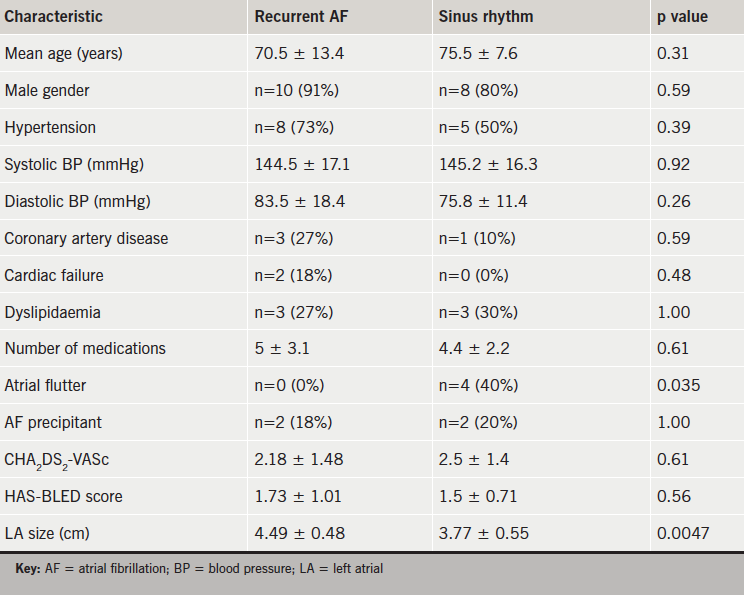Click the Systolic BP (mmHg) label
This screenshot has height=595, width=744.
pos(74,164)
